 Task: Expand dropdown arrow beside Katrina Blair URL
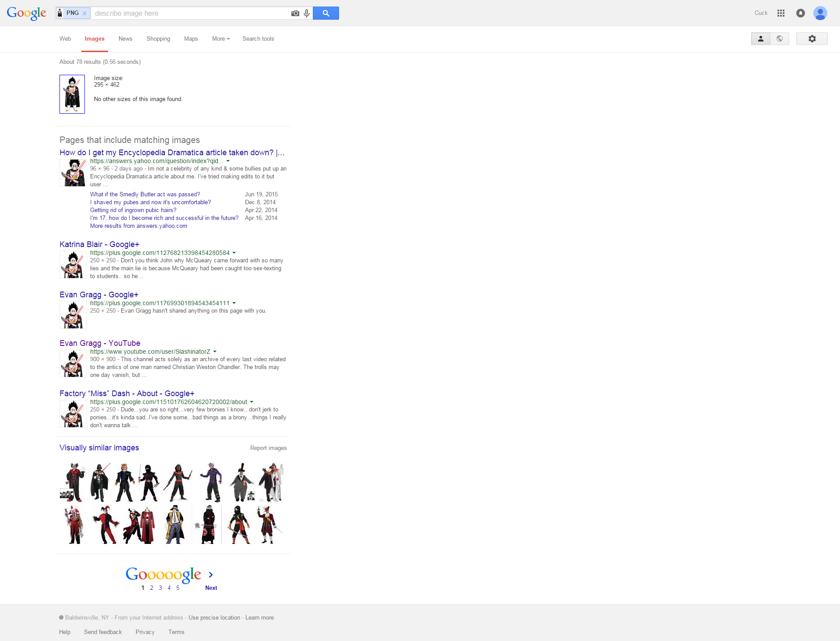pyautogui.click(x=234, y=253)
